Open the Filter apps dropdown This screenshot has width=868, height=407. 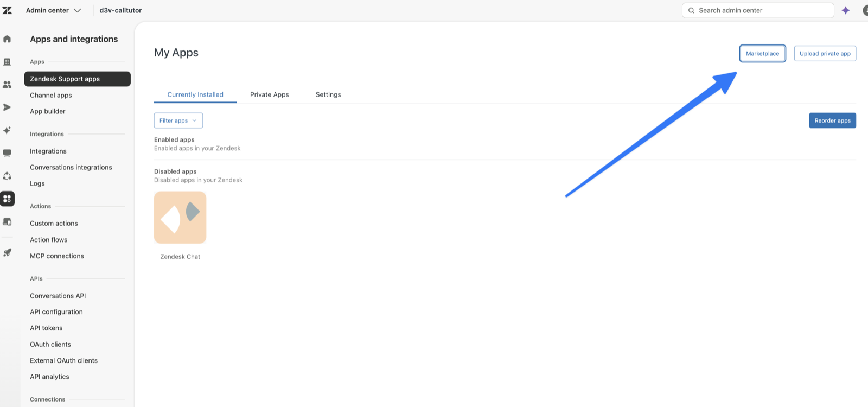tap(178, 120)
